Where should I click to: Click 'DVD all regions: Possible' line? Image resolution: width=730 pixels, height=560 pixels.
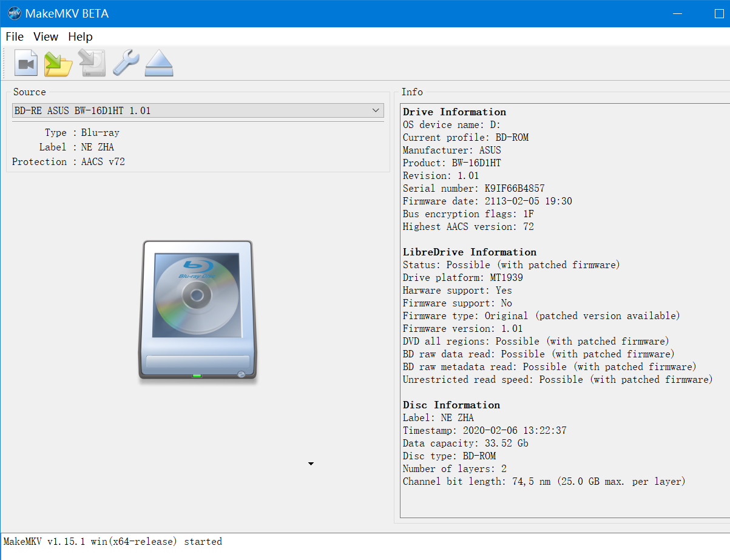pyautogui.click(x=536, y=341)
